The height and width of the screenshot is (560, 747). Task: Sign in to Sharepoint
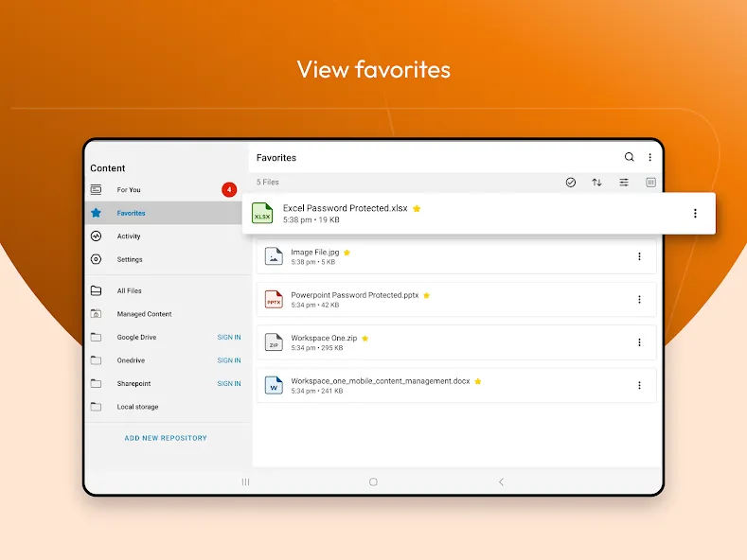point(229,384)
